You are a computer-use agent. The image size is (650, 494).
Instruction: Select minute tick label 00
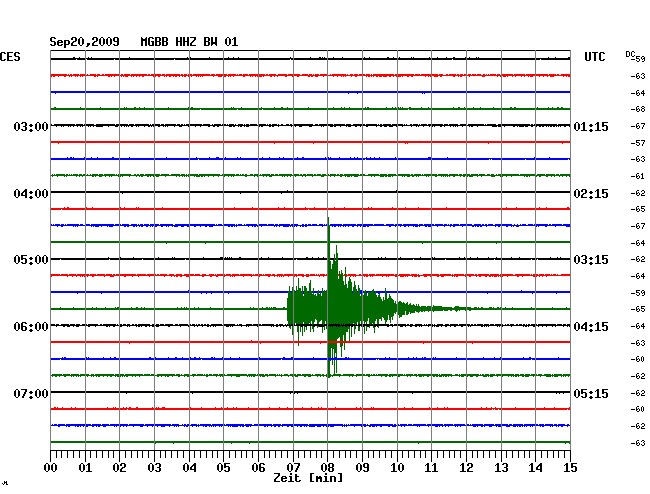click(51, 467)
